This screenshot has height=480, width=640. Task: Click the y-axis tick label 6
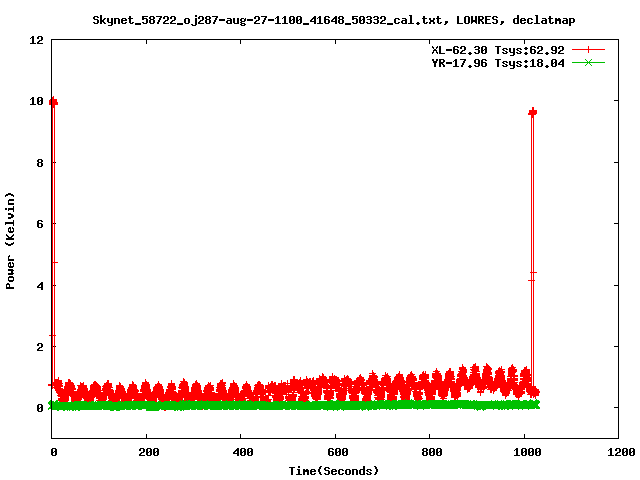(40, 224)
